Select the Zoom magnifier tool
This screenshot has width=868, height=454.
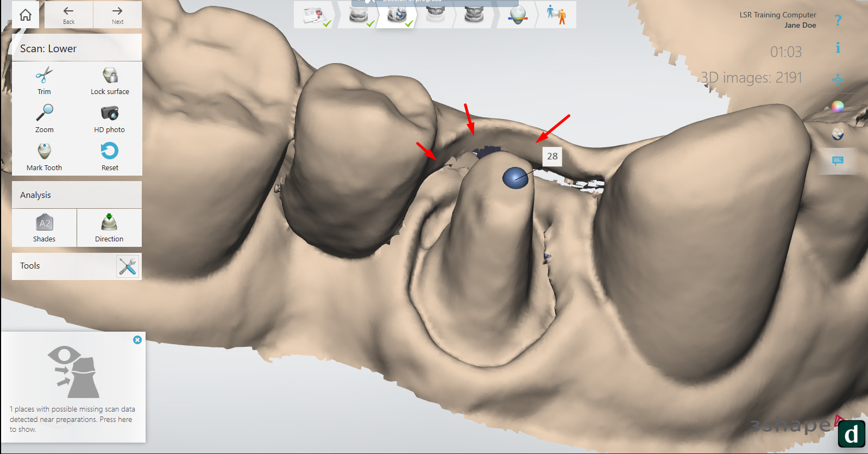point(44,118)
